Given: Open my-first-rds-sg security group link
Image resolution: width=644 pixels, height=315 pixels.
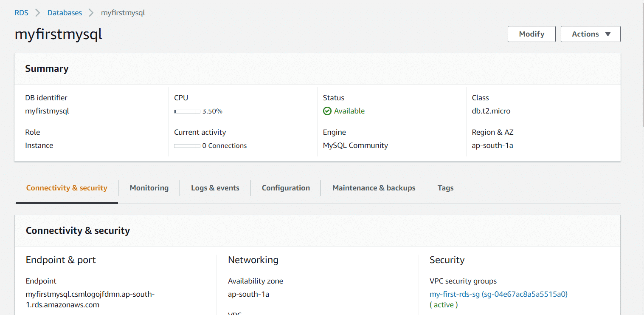Looking at the screenshot, I should (x=499, y=294).
